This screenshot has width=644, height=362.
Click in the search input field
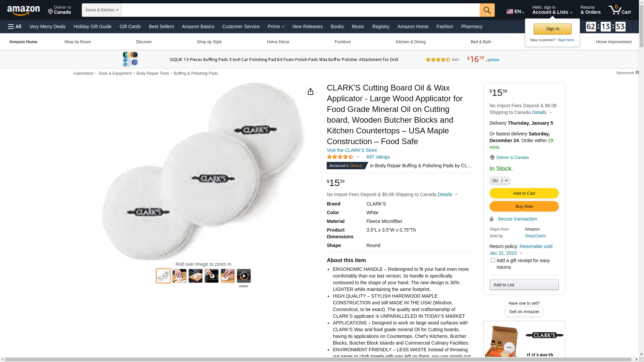[301, 10]
